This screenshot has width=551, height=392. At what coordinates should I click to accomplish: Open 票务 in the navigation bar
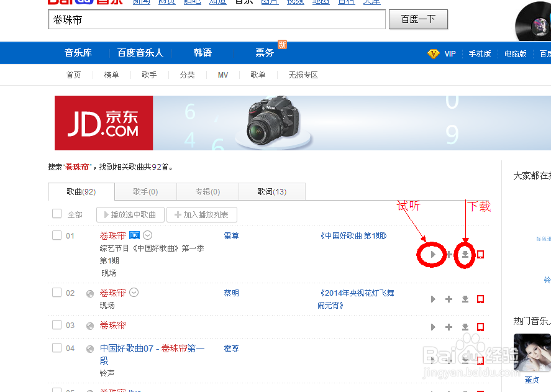coord(265,53)
